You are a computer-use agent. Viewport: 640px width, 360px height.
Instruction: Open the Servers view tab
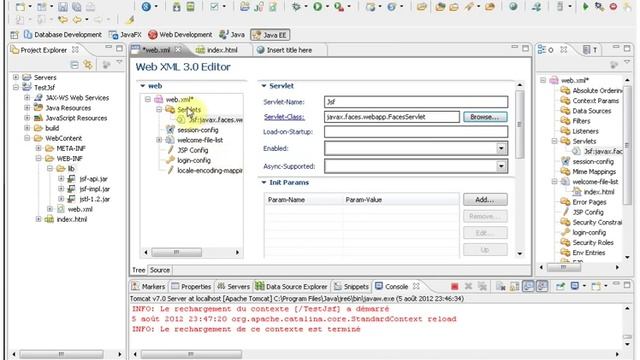(x=233, y=287)
